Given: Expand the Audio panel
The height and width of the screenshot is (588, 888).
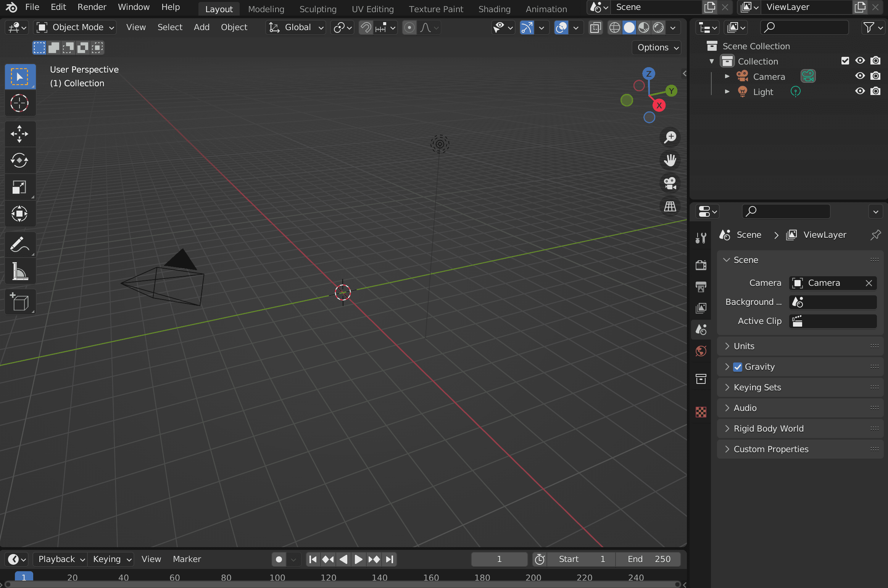Looking at the screenshot, I should click(x=800, y=408).
